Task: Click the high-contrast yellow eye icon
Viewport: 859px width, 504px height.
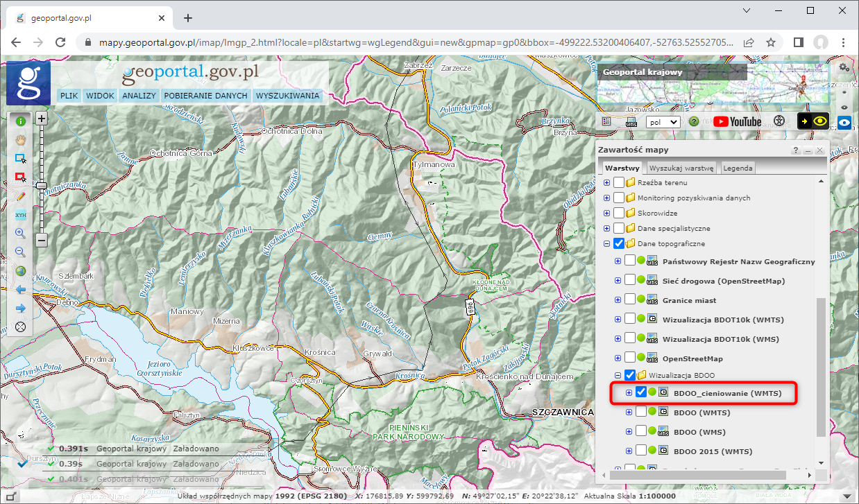Action: [813, 121]
